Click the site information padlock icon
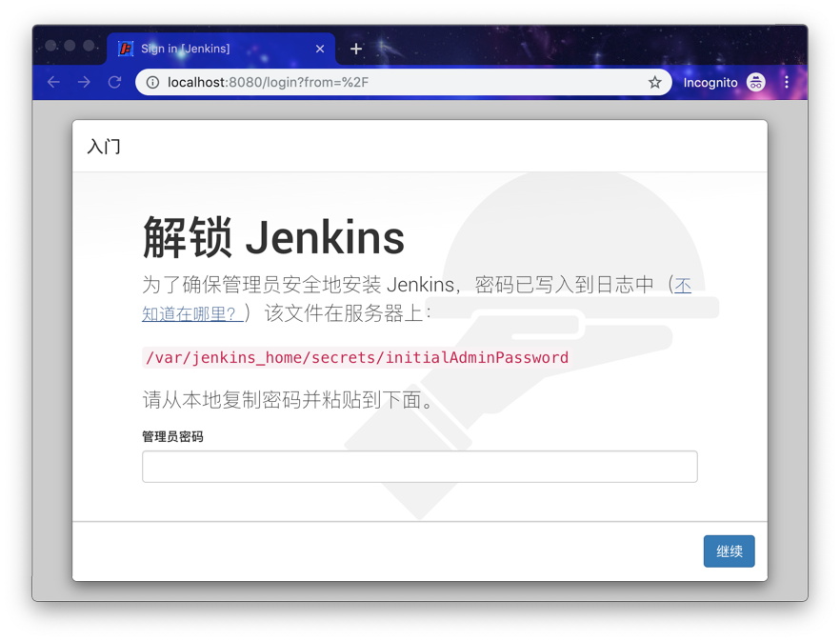The width and height of the screenshot is (840, 641). 152,82
